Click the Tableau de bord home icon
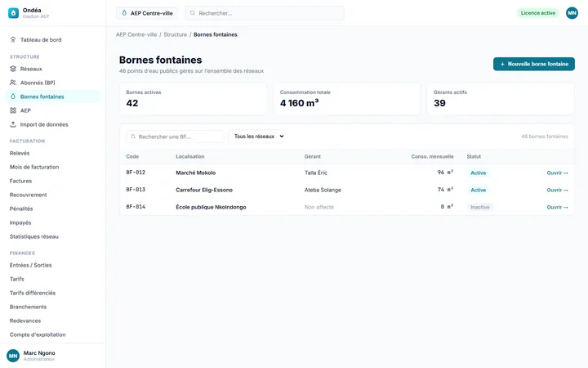Screen dimensions: 588x368 click(x=13, y=39)
